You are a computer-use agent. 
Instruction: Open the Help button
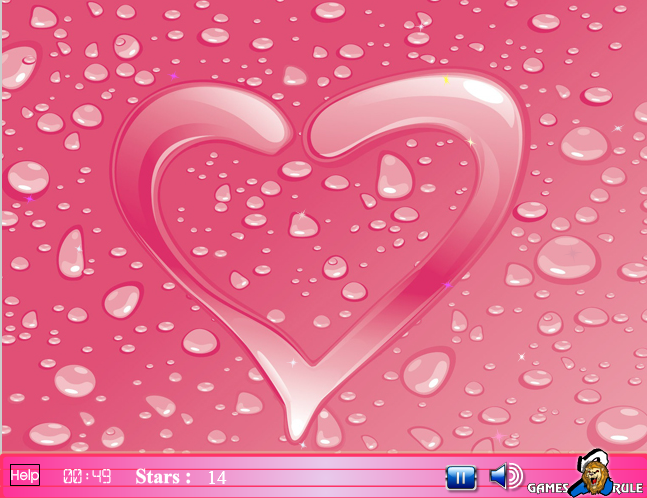25,475
